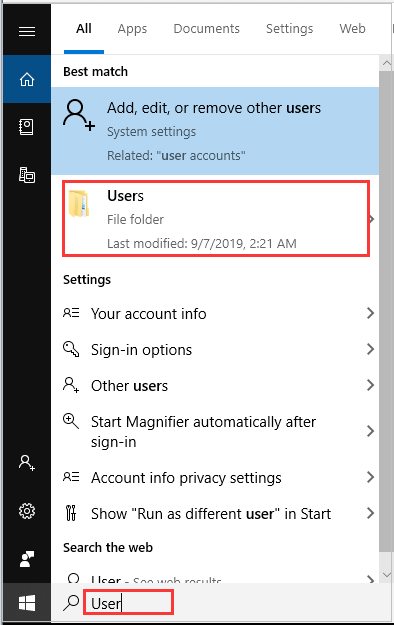This screenshot has height=625, width=394.
Task: Click the Users folder icon
Action: (78, 203)
